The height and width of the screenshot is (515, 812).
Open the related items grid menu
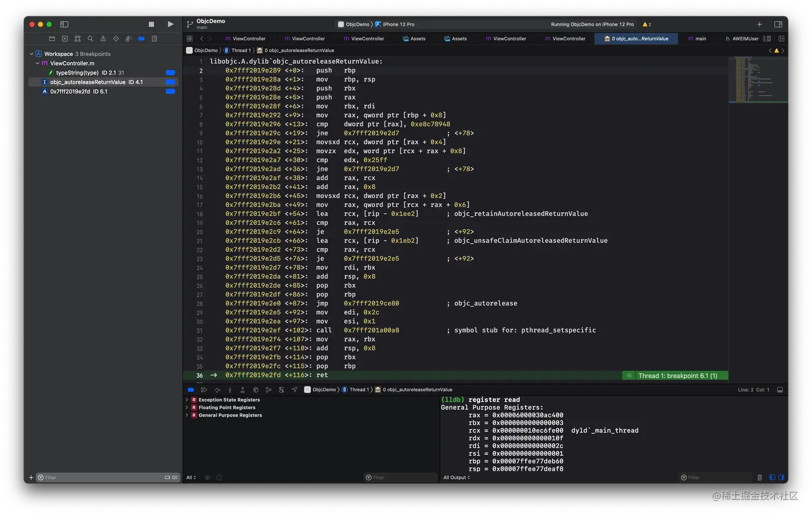(x=190, y=39)
